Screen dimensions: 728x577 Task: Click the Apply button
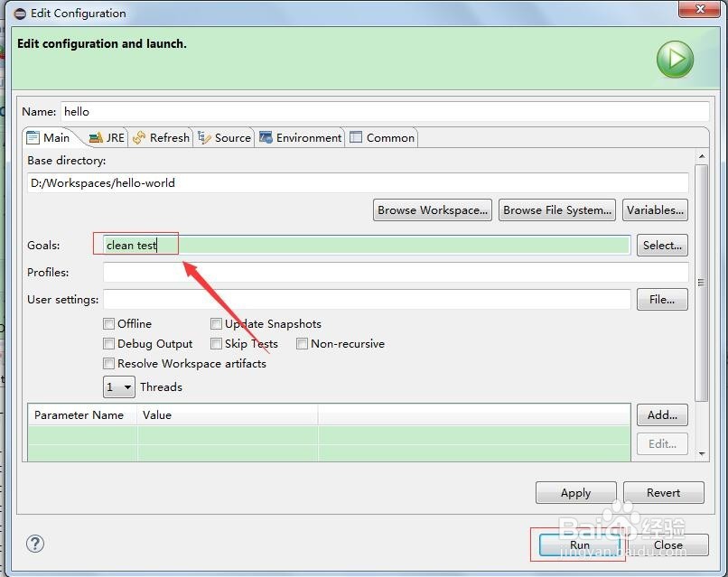click(575, 492)
